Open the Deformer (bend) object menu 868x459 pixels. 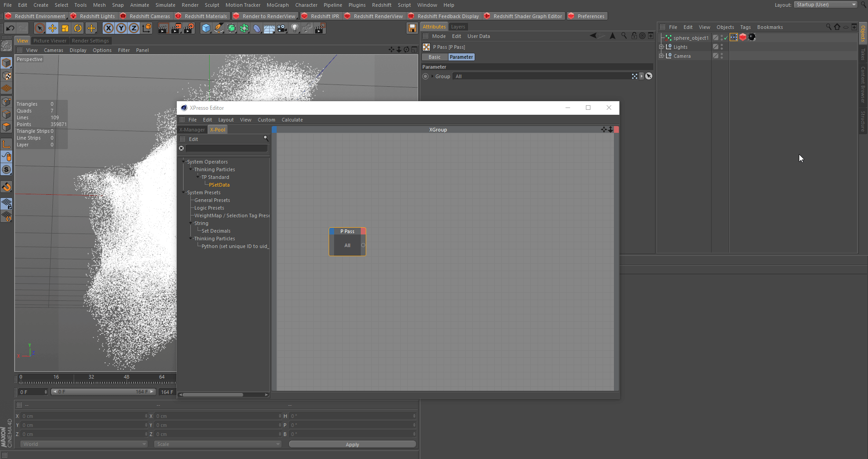coord(257,28)
